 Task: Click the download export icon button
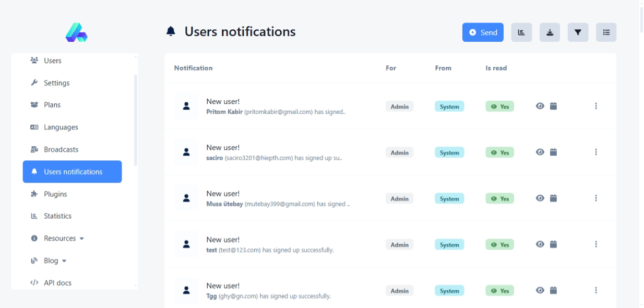550,32
